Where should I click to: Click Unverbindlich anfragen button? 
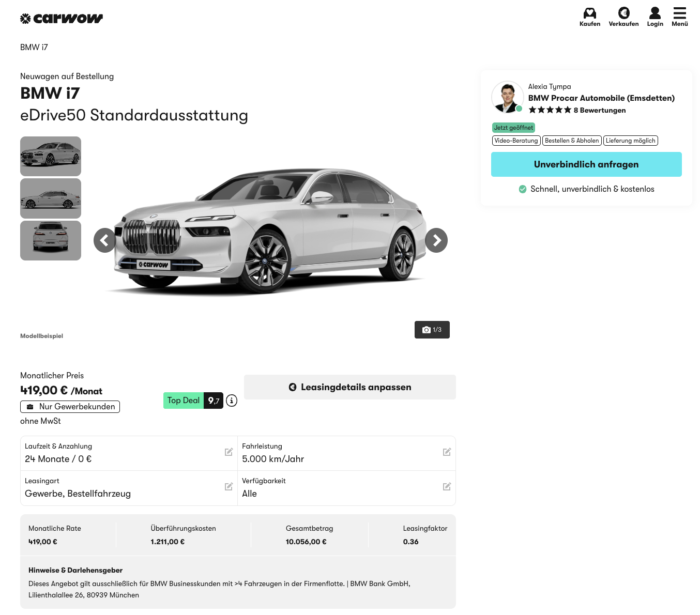586,164
